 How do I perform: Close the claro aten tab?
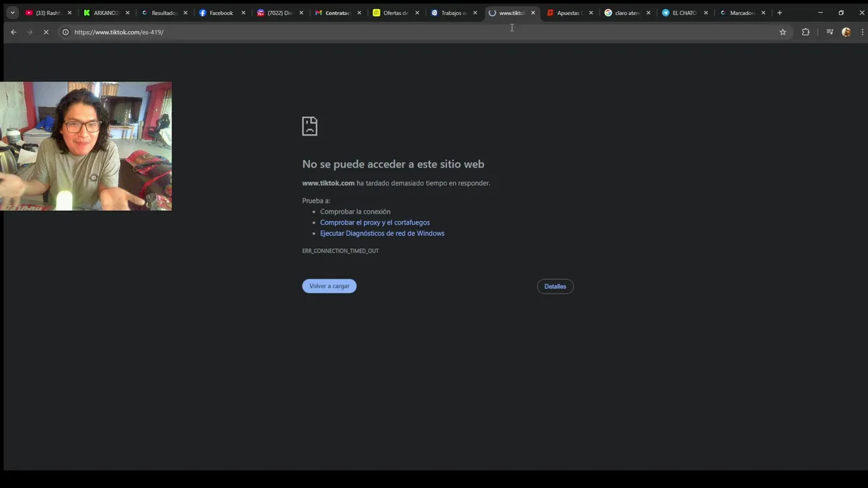pyautogui.click(x=648, y=13)
